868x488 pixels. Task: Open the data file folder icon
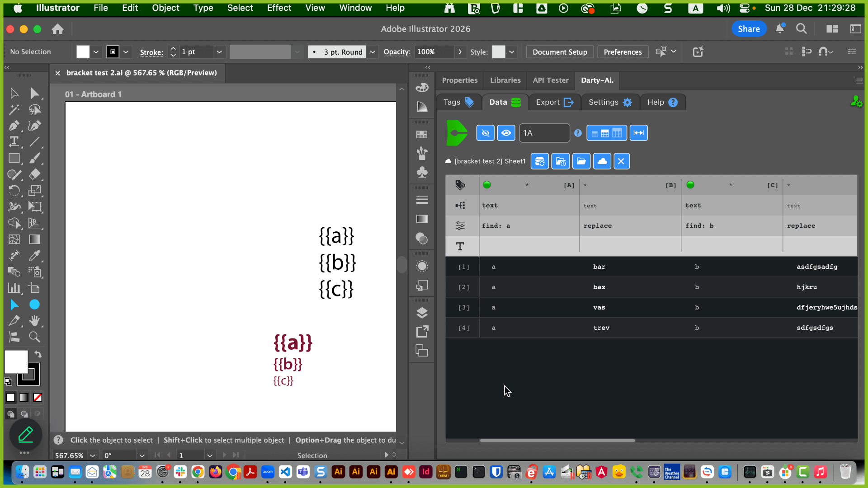[581, 161]
